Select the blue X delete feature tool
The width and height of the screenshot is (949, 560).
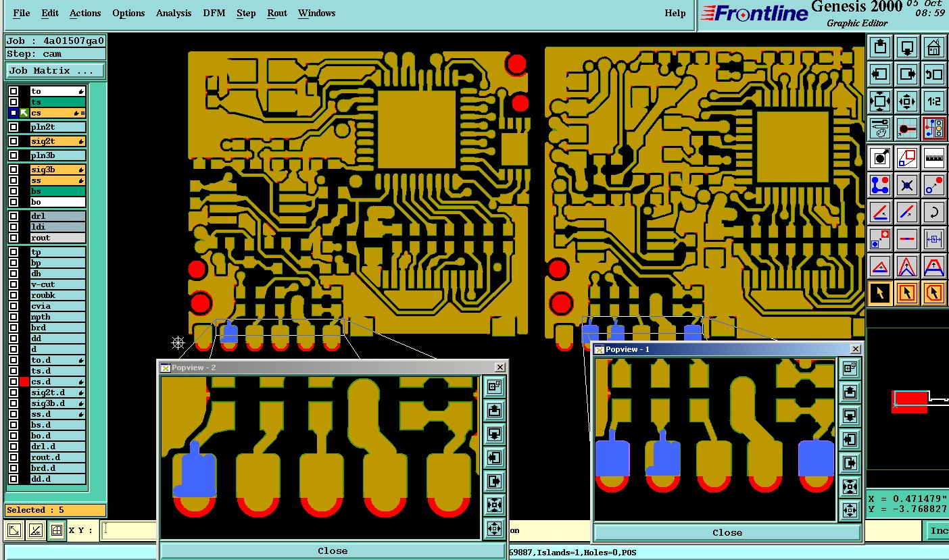point(907,184)
